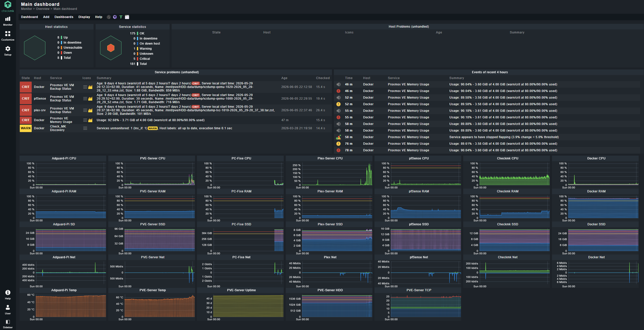Open the Help menu in menu bar
Screen dimensions: 644x330
point(99,17)
